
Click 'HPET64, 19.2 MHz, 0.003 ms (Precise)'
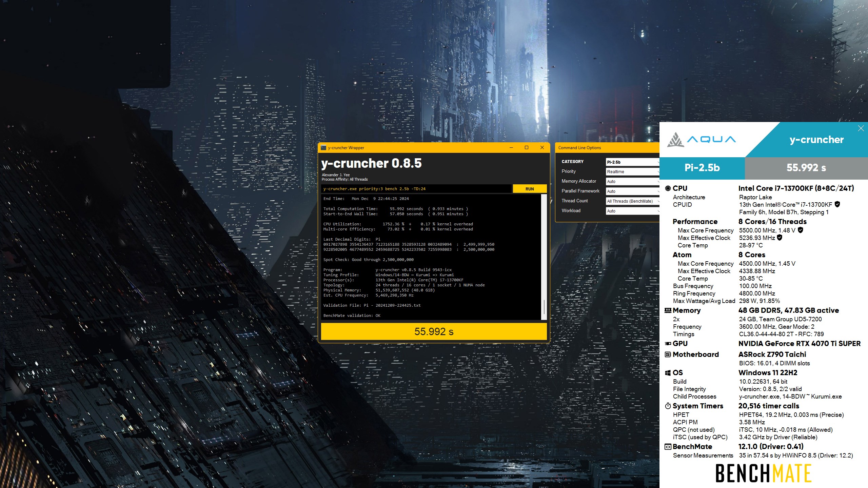click(x=791, y=415)
